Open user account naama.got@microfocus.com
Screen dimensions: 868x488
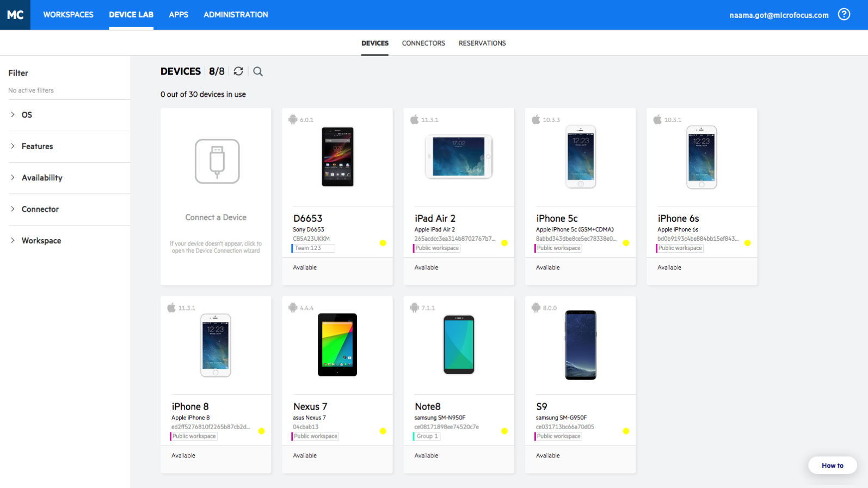[779, 15]
